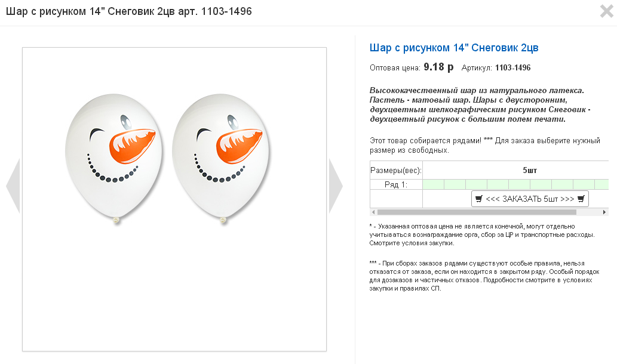Click the 'Размеры(вес):' table label
This screenshot has width=617, height=364.
[x=396, y=171]
